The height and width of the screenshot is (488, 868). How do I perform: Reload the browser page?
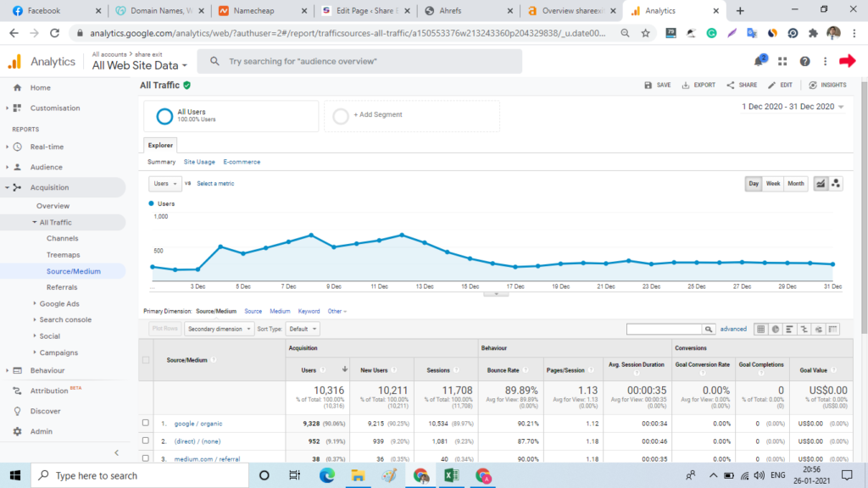(54, 33)
